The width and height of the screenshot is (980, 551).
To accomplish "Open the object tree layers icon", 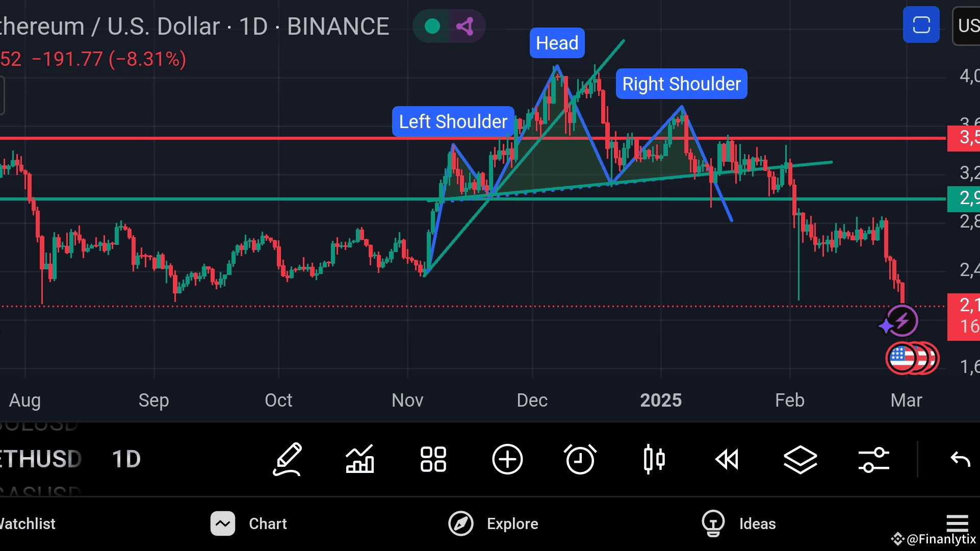I will point(800,459).
